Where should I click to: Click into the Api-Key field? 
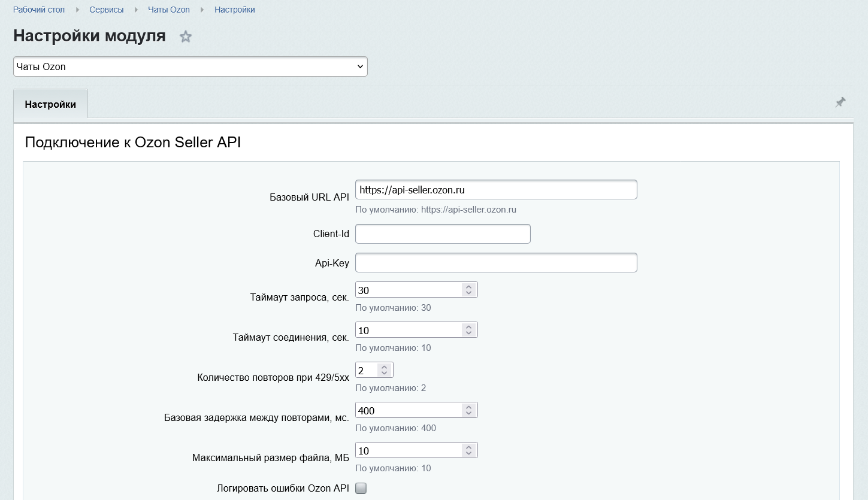pos(496,262)
